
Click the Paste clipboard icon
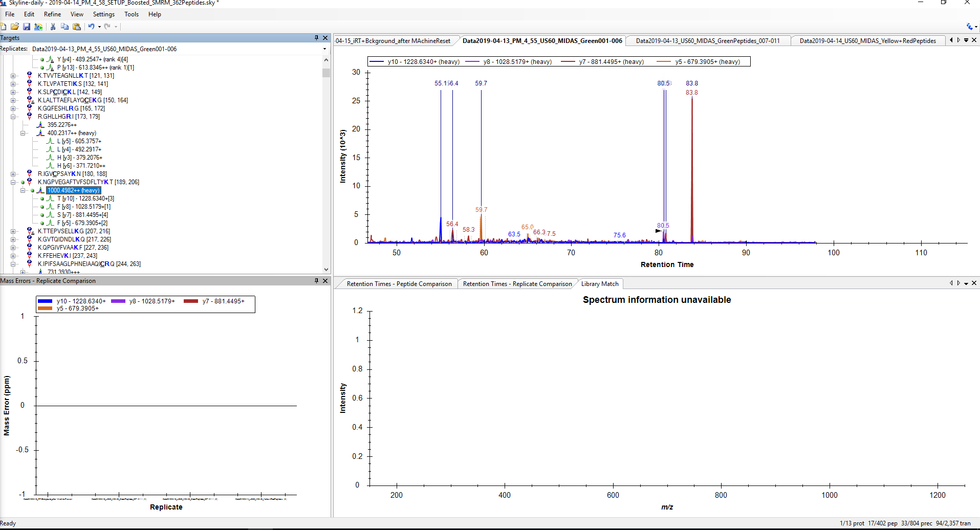[77, 27]
